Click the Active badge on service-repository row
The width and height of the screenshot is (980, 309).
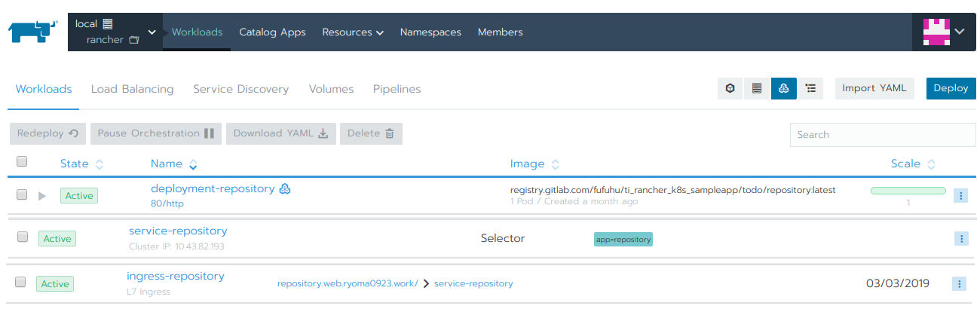click(57, 239)
